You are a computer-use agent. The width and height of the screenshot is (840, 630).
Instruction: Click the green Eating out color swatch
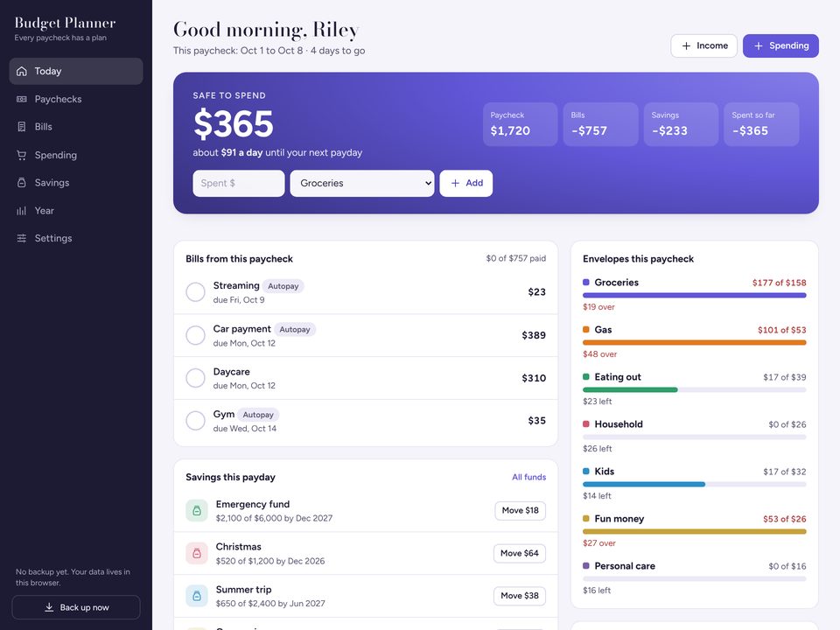[586, 376]
